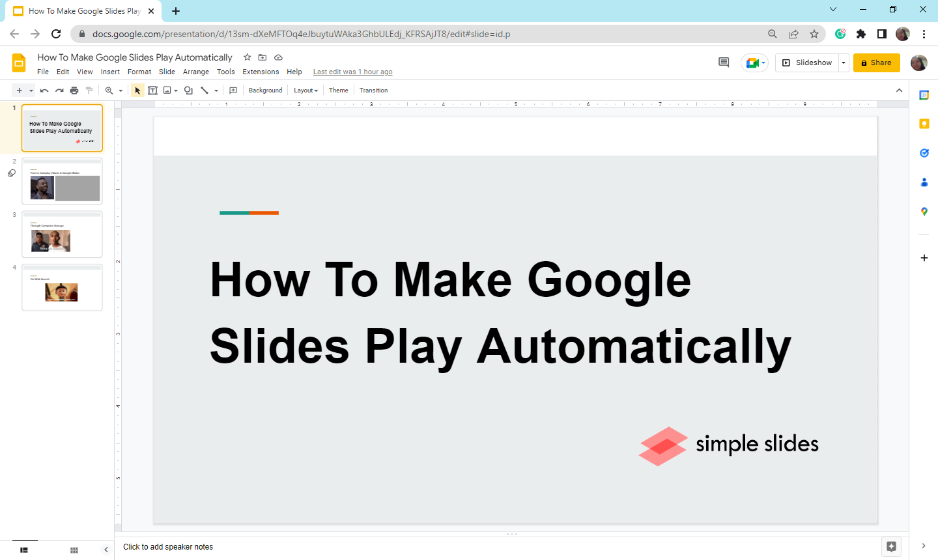Click the Background button to change slide color
938x560 pixels.
coord(264,90)
